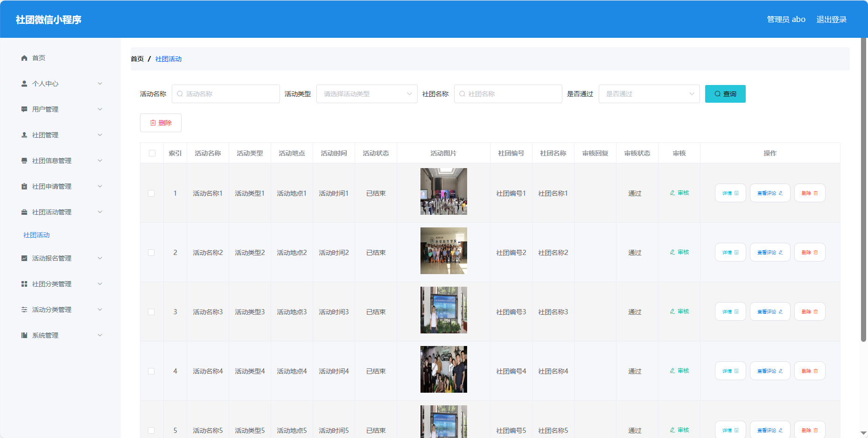The width and height of the screenshot is (868, 438).
Task: Click the person icon beside 个人中心
Action: tap(24, 84)
